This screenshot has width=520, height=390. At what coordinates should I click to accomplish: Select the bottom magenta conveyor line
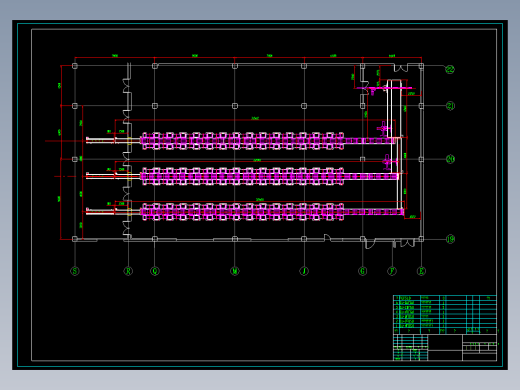point(272,212)
